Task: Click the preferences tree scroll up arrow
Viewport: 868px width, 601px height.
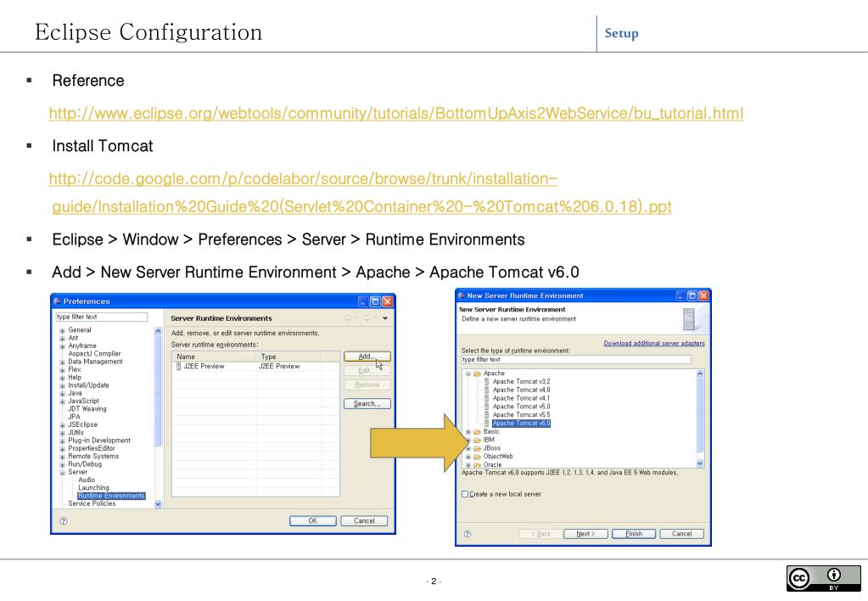Action: tap(159, 331)
